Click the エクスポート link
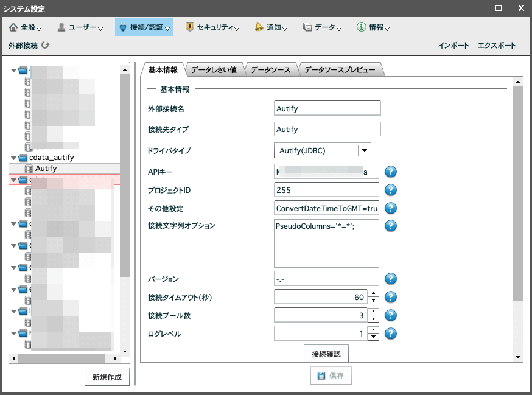532x395 pixels. point(497,46)
